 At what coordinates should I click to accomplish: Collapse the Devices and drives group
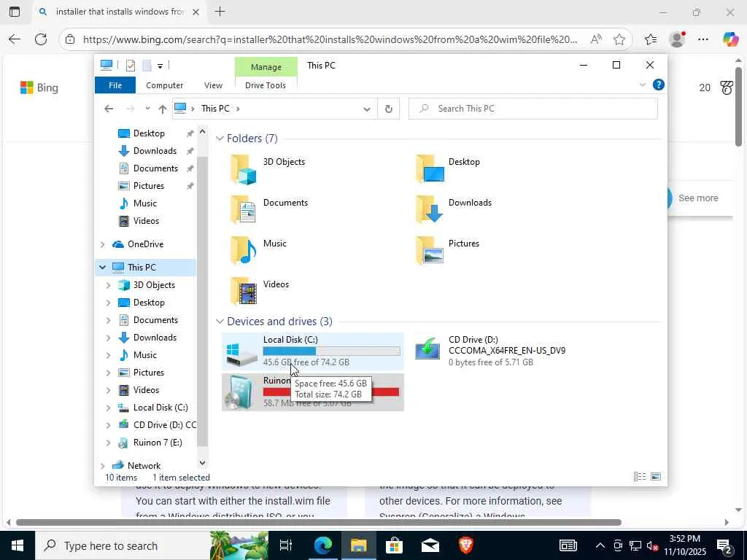click(220, 322)
